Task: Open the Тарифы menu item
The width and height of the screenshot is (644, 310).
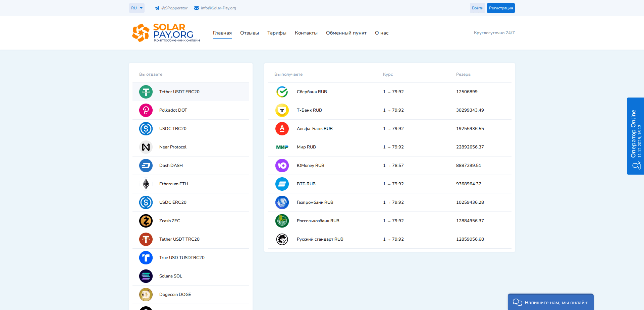Action: pos(276,33)
